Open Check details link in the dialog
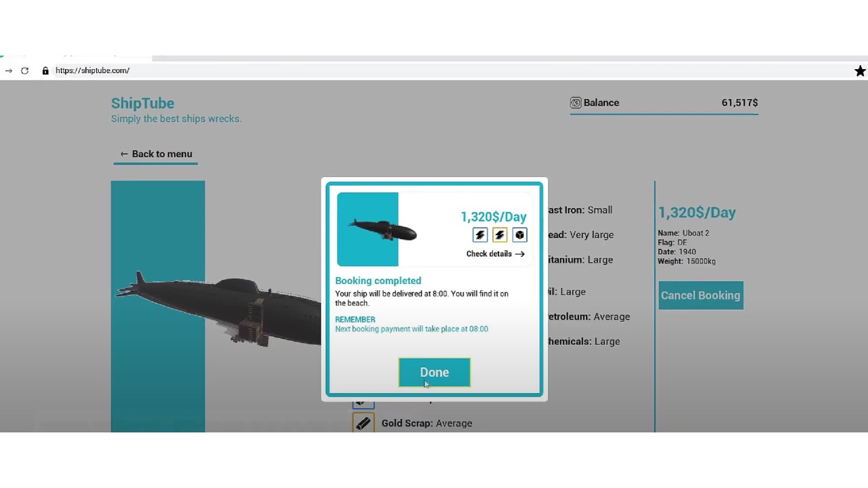 (x=495, y=253)
